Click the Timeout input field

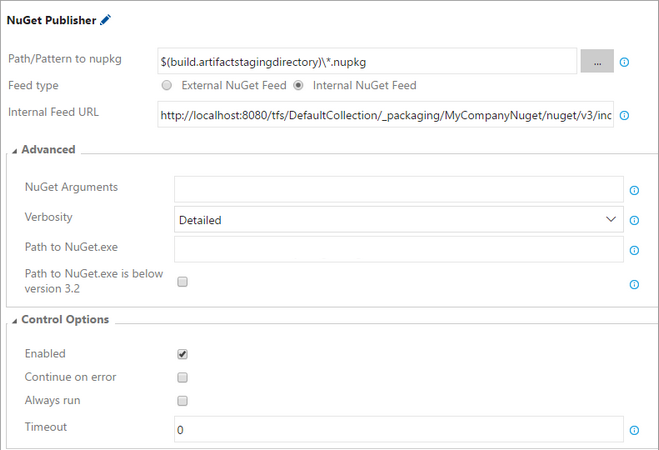coord(399,429)
